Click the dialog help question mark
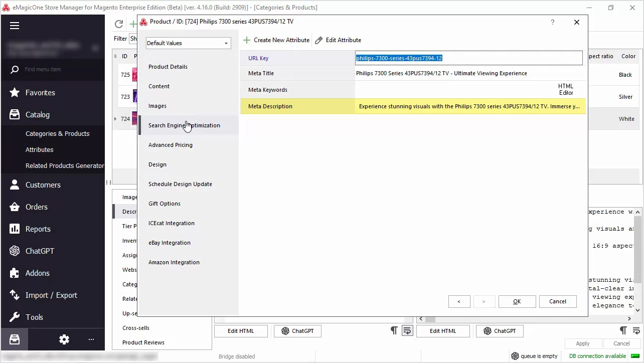Screen dimensions: 644x363 (553, 22)
